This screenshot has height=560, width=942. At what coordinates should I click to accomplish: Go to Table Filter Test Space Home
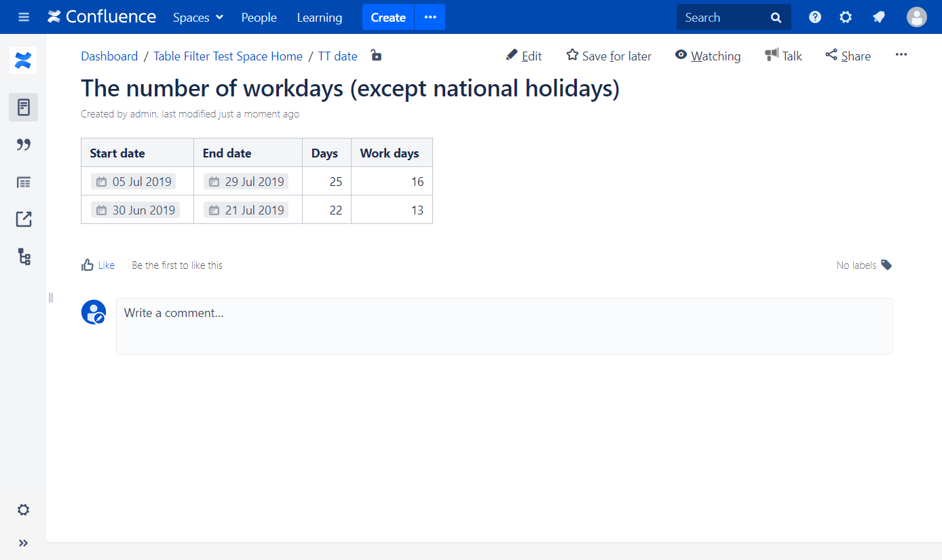(227, 56)
